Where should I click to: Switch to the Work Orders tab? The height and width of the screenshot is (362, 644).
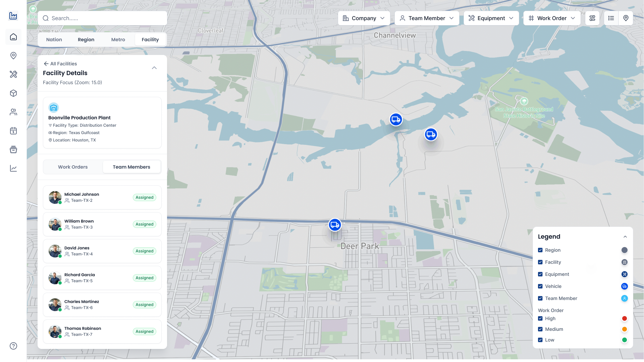(73, 167)
